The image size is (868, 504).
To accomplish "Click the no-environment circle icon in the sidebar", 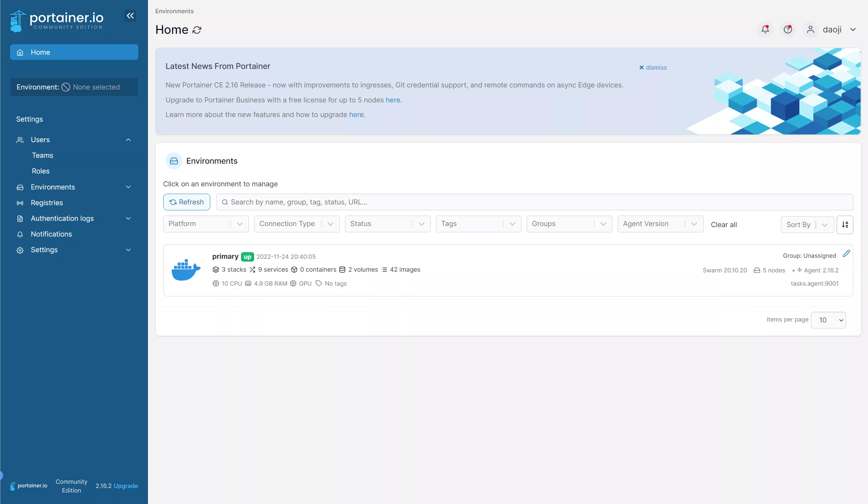I will (x=66, y=87).
